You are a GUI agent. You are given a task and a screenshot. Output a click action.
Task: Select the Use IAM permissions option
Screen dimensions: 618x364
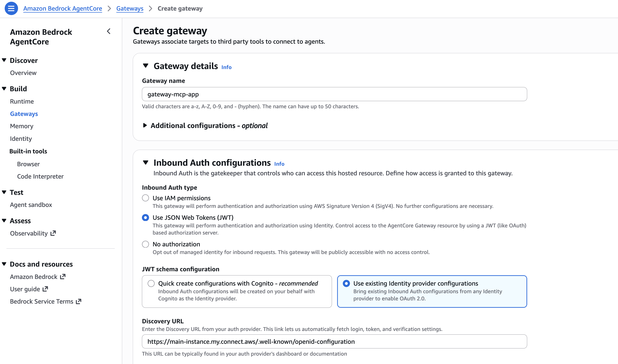(x=145, y=198)
